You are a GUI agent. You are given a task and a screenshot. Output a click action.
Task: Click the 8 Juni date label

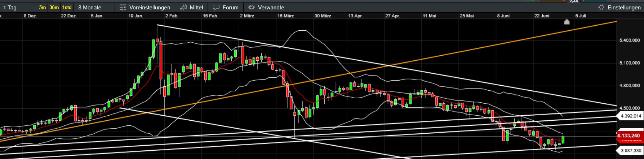[503, 16]
